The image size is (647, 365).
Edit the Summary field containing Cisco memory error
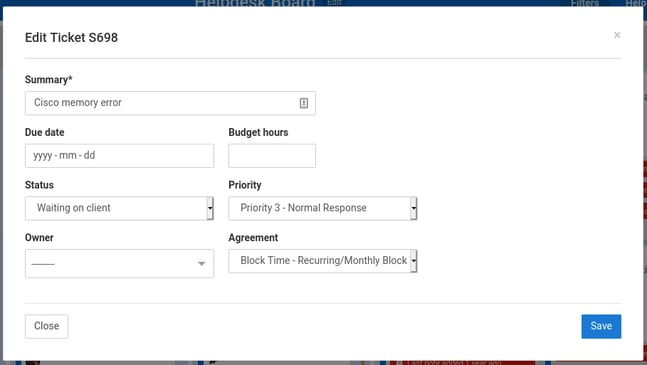coord(170,103)
